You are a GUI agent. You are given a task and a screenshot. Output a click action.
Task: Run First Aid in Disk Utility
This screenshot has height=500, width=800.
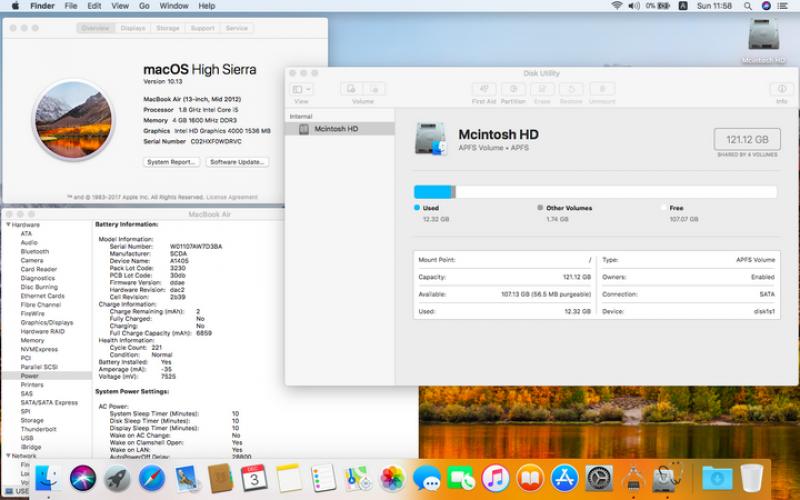(484, 89)
